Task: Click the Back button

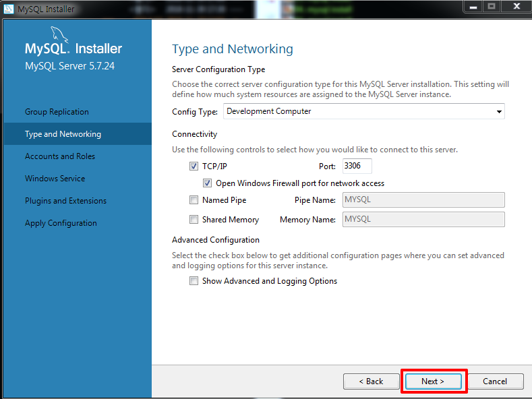Action: click(371, 381)
